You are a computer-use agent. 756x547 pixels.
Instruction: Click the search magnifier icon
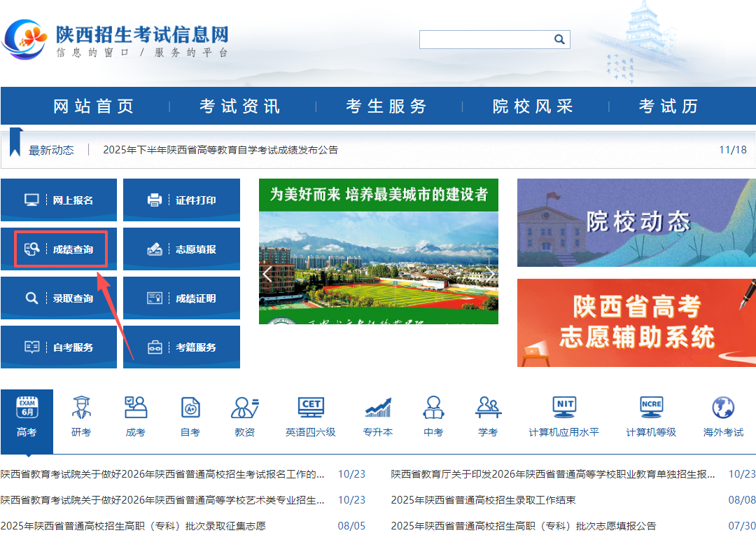click(559, 40)
